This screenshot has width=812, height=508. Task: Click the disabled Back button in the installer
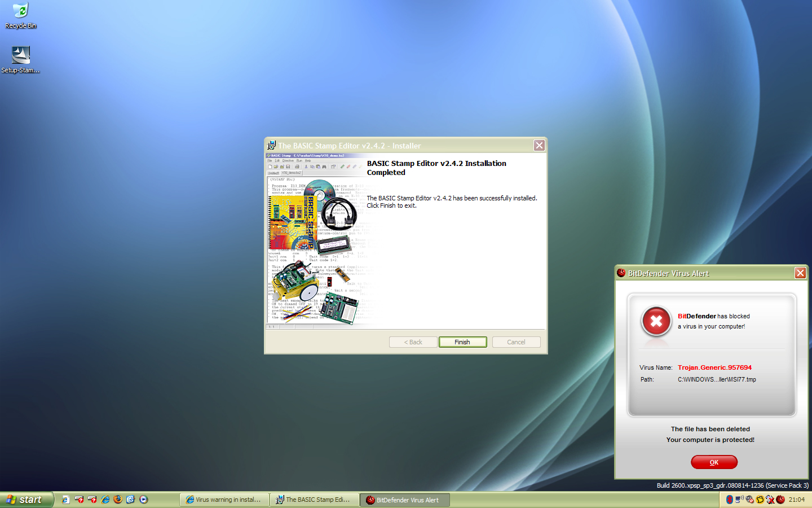413,342
